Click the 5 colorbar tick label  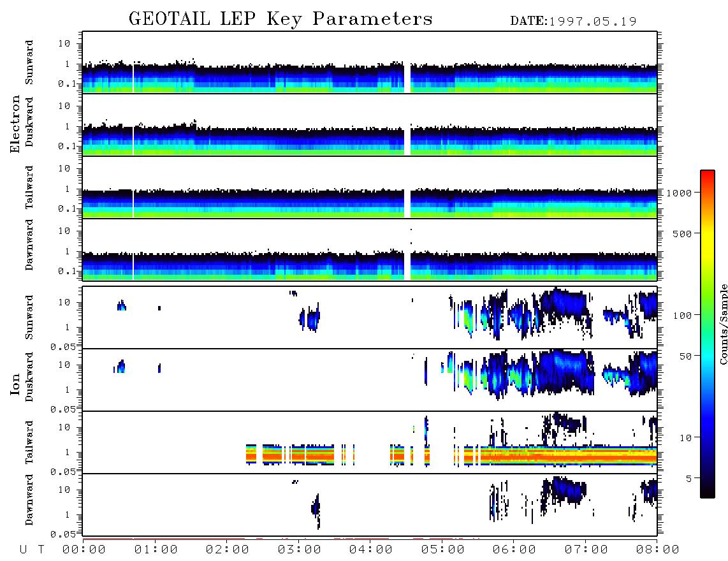[x=689, y=479]
